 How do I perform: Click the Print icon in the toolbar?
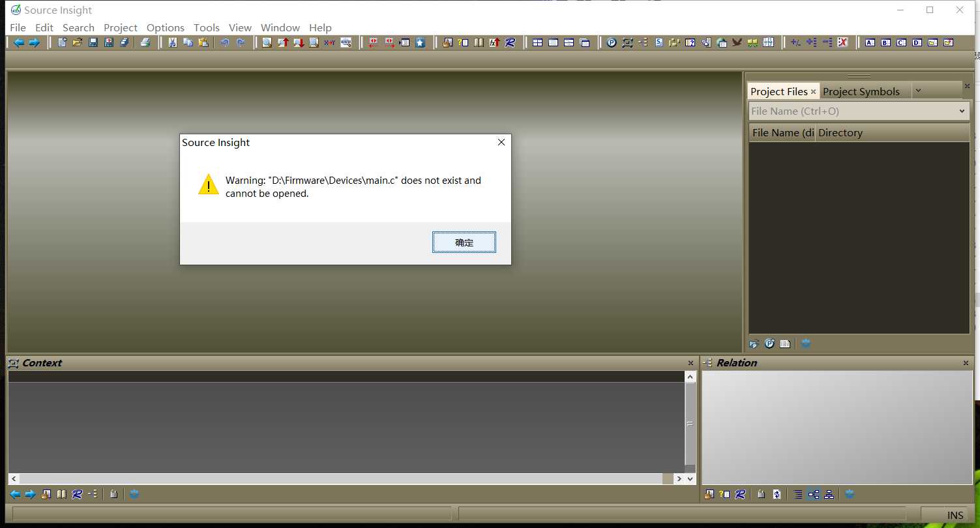click(145, 42)
